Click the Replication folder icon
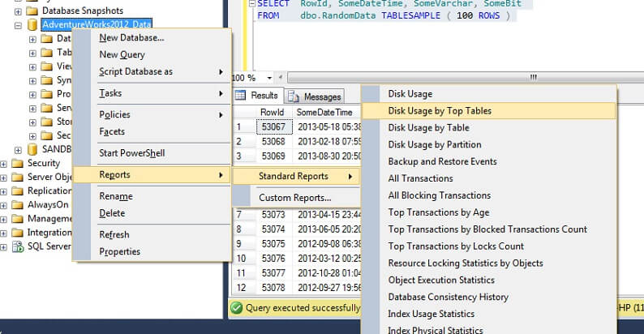The height and width of the screenshot is (334, 644). pyautogui.click(x=17, y=191)
